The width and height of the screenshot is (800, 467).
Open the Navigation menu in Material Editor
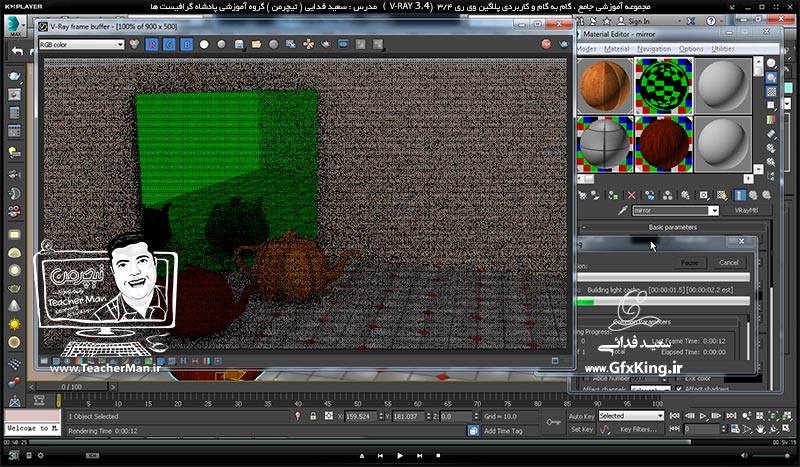(654, 49)
